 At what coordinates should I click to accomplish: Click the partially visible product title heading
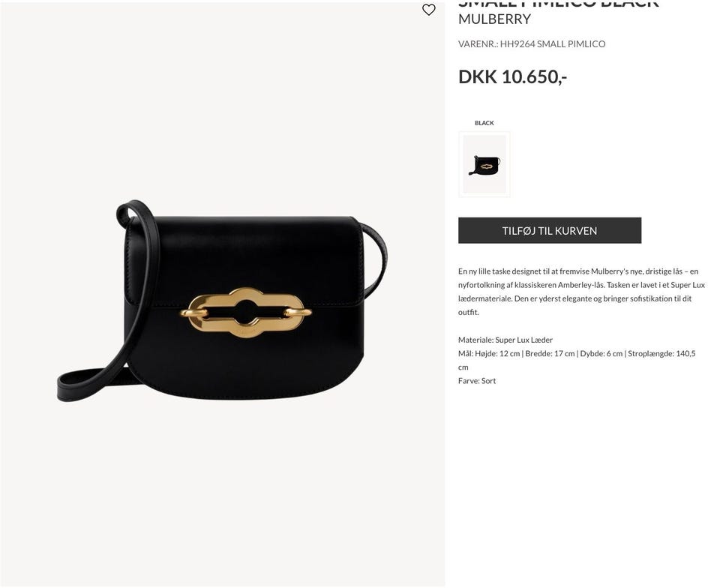(558, 4)
